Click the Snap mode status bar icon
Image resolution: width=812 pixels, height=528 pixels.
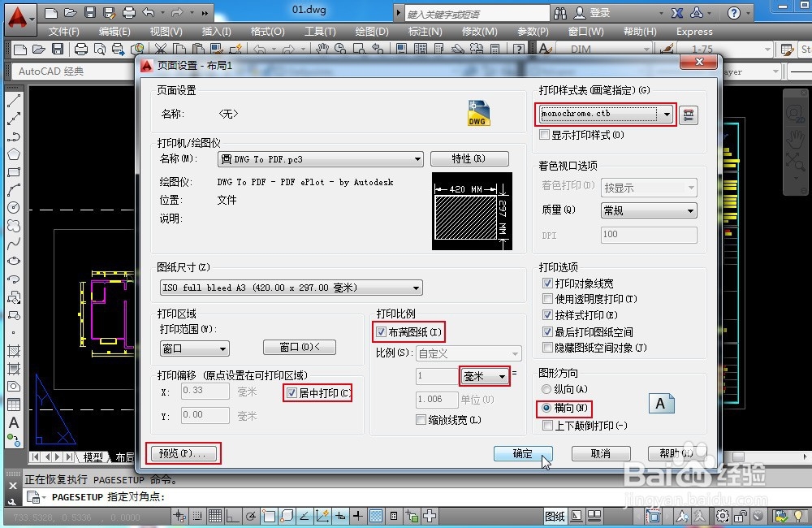(x=197, y=516)
